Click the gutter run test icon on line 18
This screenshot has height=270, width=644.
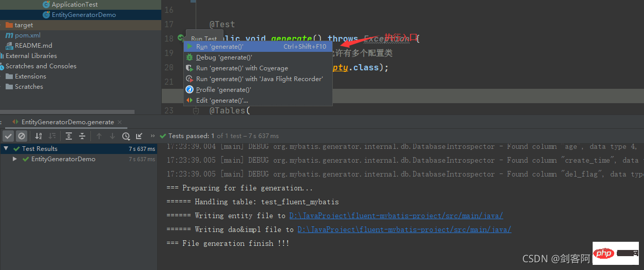click(180, 38)
